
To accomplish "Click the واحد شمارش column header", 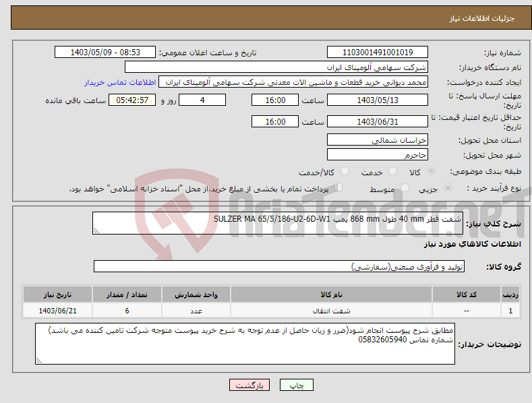I will (196, 294).
